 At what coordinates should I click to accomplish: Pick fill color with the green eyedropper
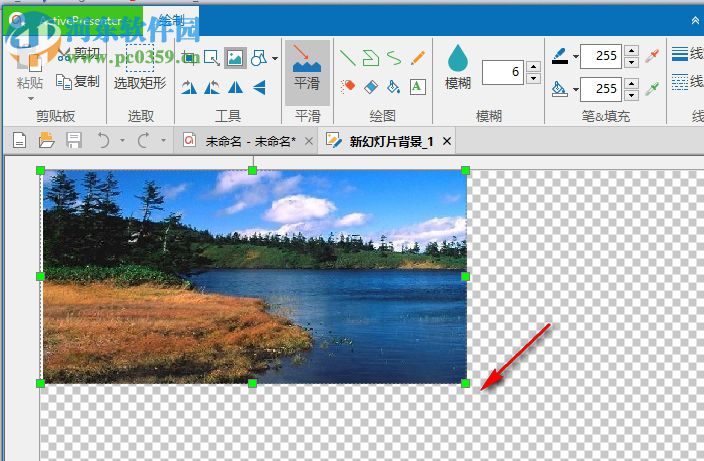(652, 89)
